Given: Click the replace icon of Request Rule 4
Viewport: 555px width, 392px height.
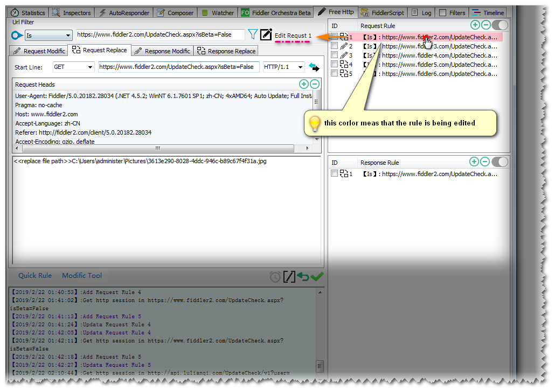Looking at the screenshot, I should point(344,65).
